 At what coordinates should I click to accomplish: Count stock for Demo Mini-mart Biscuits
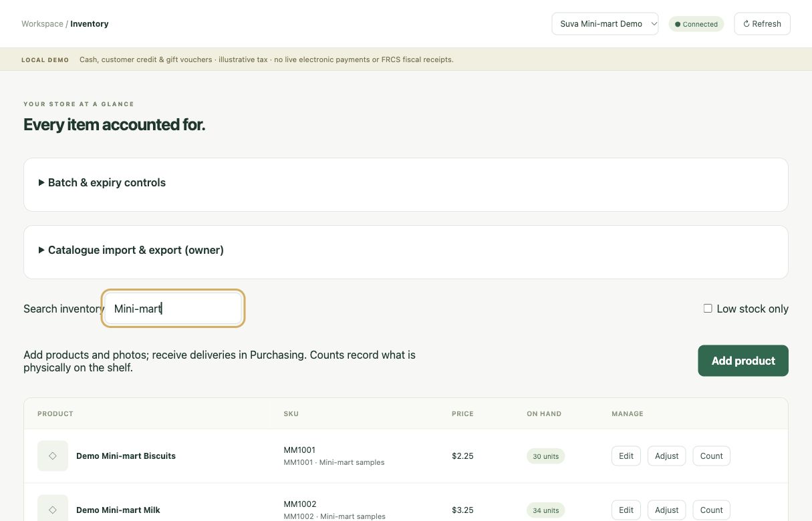point(711,456)
